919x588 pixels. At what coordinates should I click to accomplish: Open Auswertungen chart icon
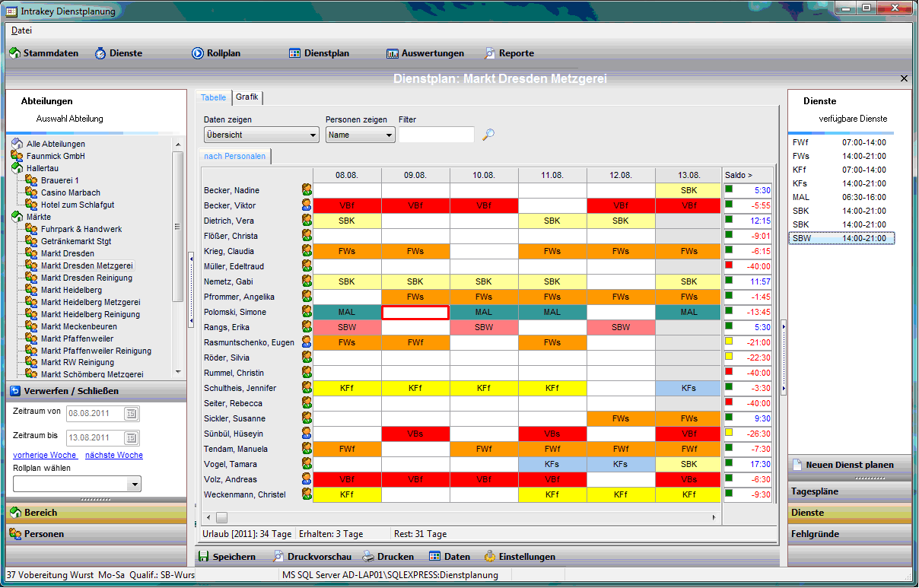click(x=393, y=53)
